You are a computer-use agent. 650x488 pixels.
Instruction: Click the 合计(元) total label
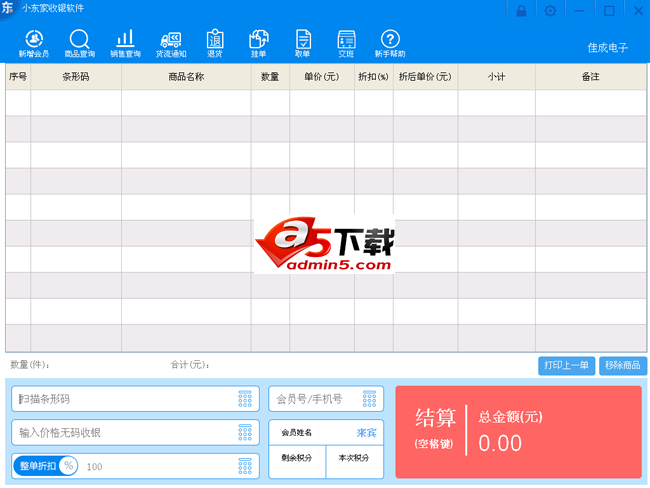190,365
